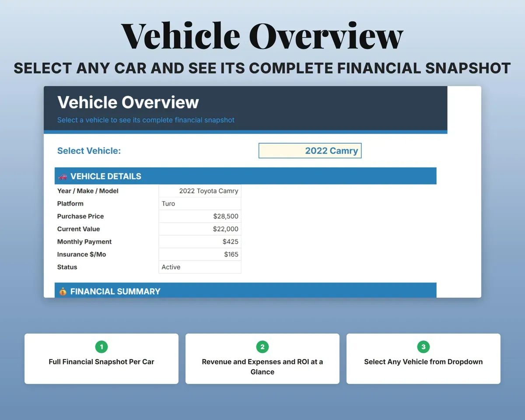Select the '$28,500' purchase price cell
Image resolution: width=525 pixels, height=420 pixels.
(x=200, y=216)
